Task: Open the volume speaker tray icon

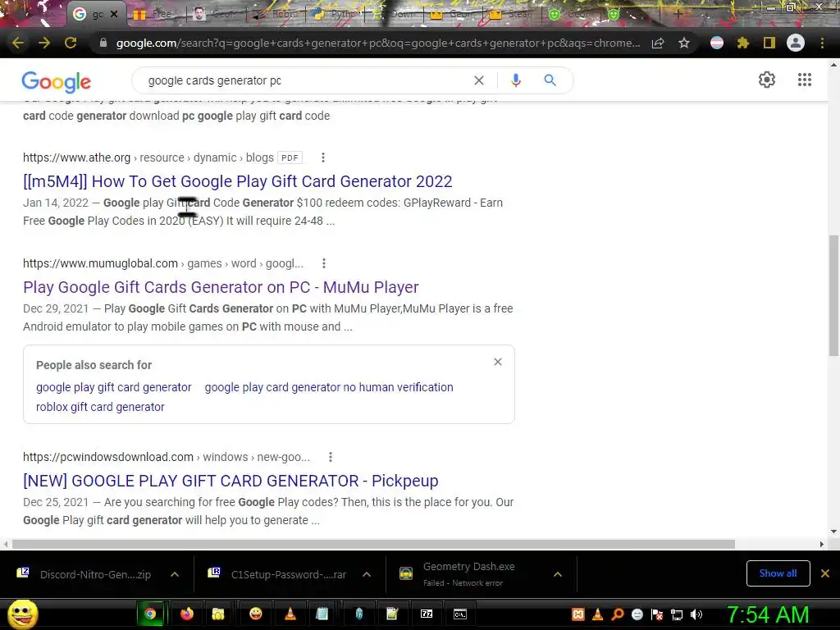Action: pos(696,614)
